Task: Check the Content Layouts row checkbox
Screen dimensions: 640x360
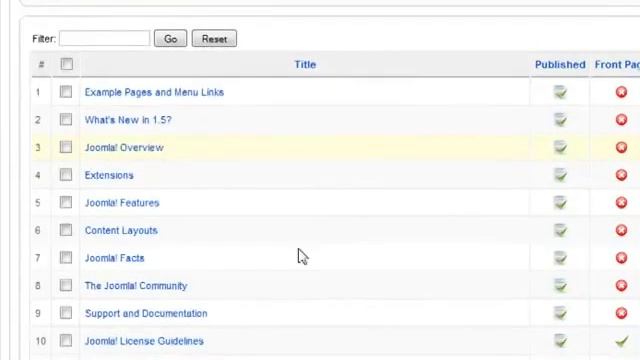Action: click(x=65, y=230)
